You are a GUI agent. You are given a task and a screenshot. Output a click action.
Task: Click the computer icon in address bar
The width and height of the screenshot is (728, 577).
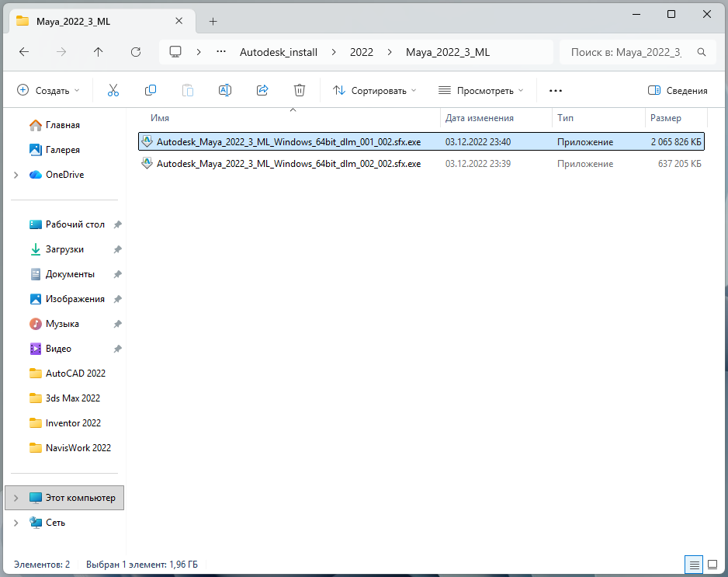point(175,52)
